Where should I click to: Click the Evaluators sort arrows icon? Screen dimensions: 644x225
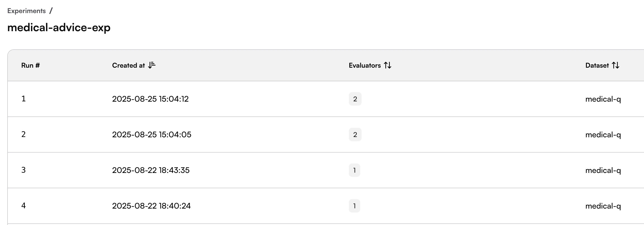click(x=388, y=65)
